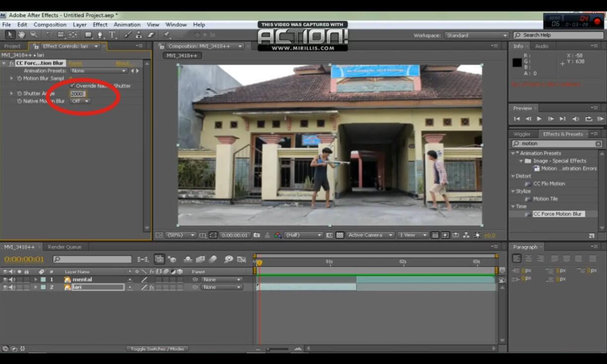607x364 pixels.
Task: Select the Zoom magnifier tool
Action: (x=34, y=35)
